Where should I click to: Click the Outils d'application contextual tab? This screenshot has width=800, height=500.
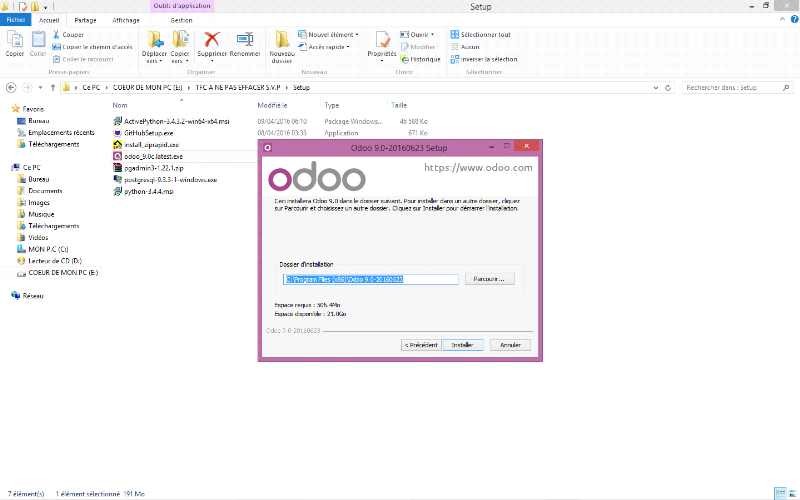point(182,6)
